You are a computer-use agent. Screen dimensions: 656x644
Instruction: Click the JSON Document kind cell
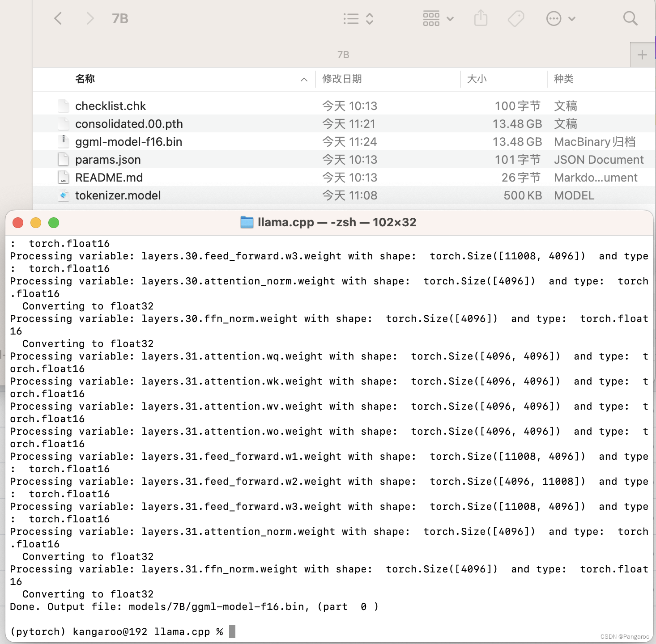pyautogui.click(x=599, y=160)
